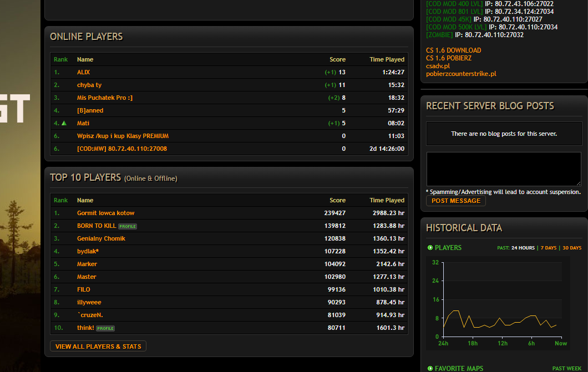Click the PROFILE badge next to think!
The height and width of the screenshot is (372, 588).
pos(105,328)
